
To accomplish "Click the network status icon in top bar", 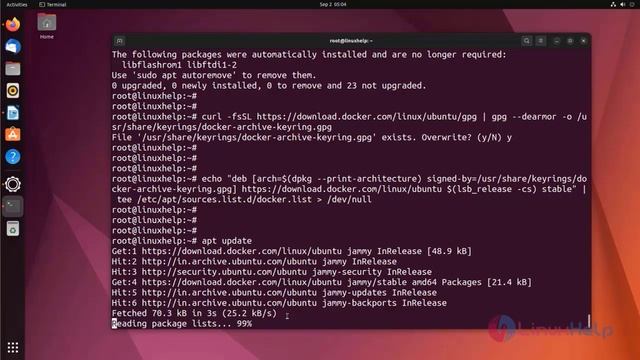I will 613,4.
